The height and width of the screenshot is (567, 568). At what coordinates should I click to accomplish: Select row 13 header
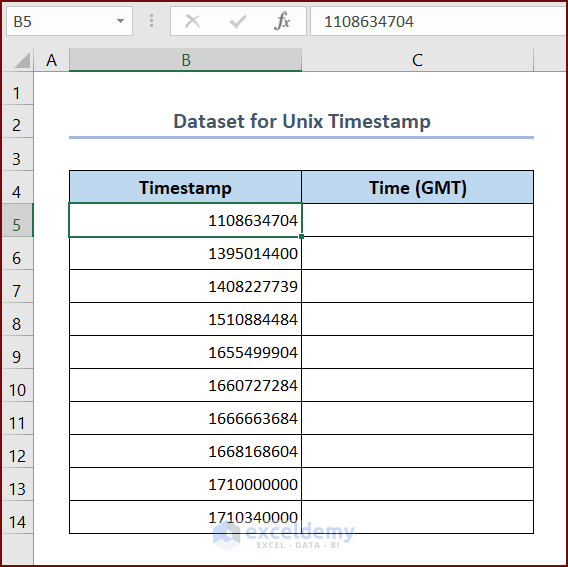coord(17,484)
